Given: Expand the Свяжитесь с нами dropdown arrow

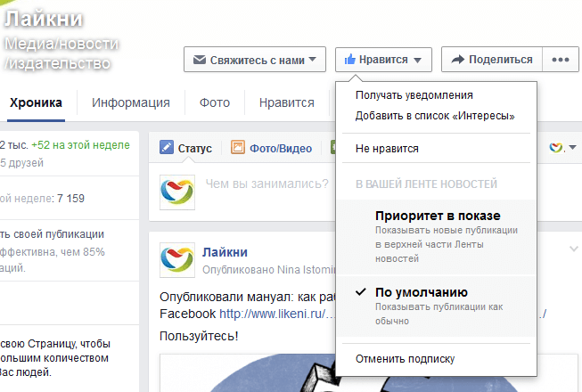Looking at the screenshot, I should click(x=311, y=61).
